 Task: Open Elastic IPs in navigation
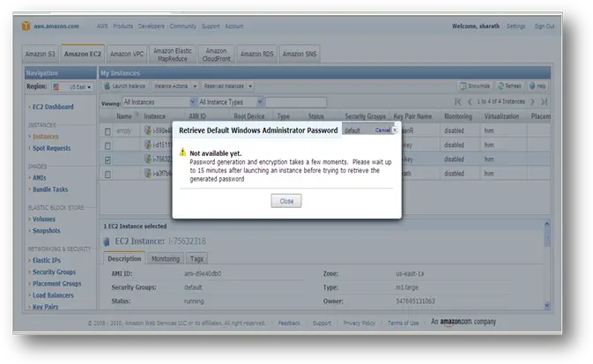(47, 260)
